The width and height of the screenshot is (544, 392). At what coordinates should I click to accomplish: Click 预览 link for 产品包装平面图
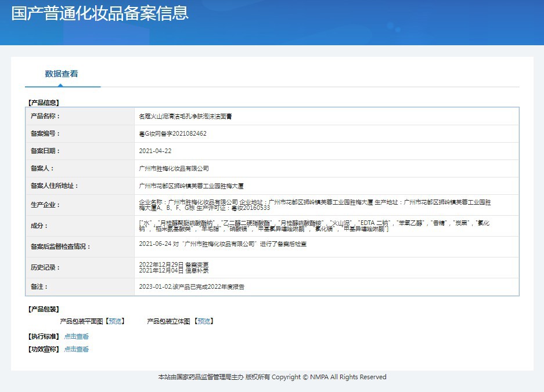116,321
